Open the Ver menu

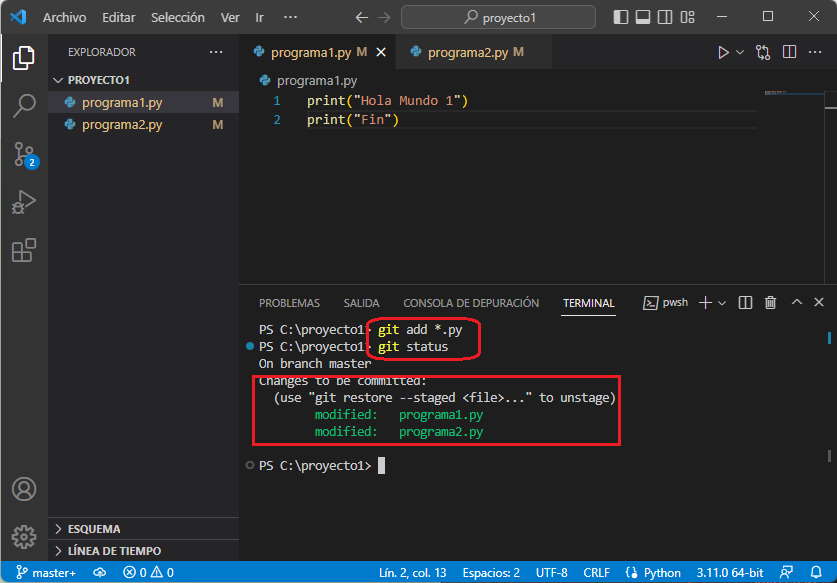[230, 18]
